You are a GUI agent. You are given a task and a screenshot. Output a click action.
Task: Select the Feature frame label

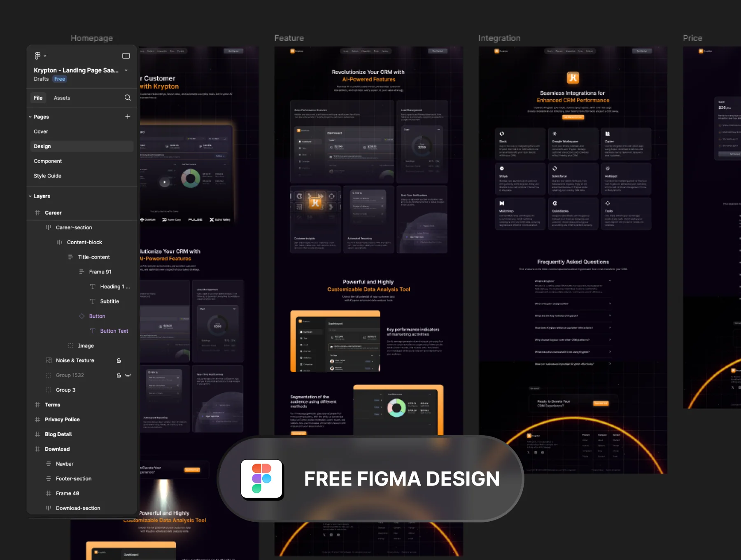pos(289,38)
